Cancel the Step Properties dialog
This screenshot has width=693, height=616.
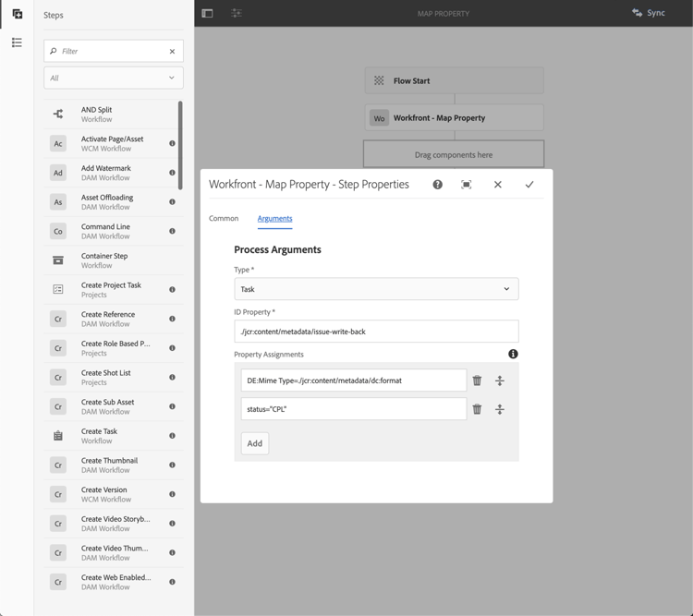pos(498,185)
